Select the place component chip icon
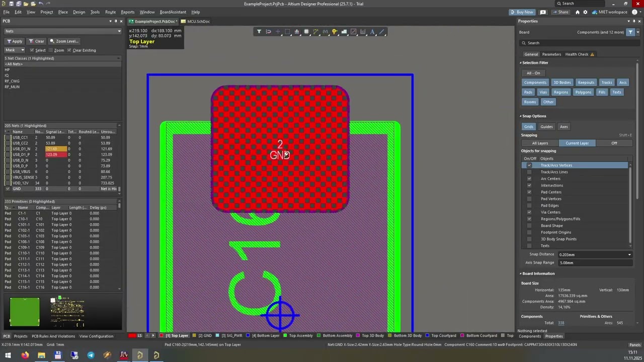The height and width of the screenshot is (362, 644). point(306,32)
